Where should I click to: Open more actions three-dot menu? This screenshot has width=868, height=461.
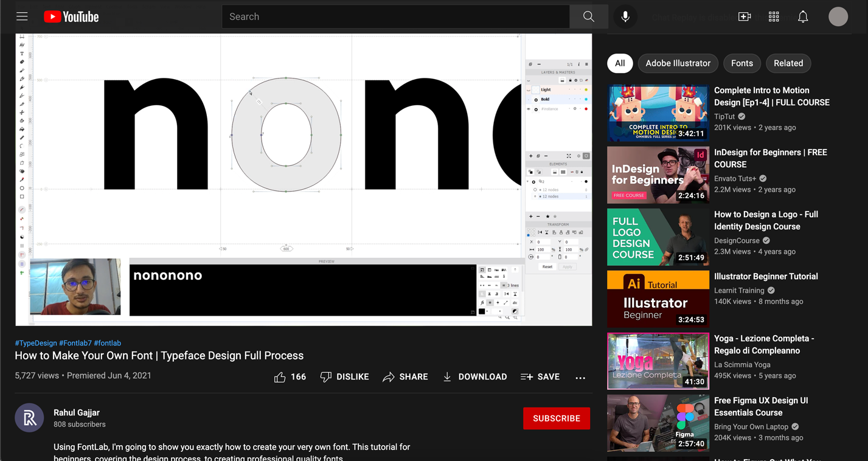coord(580,378)
